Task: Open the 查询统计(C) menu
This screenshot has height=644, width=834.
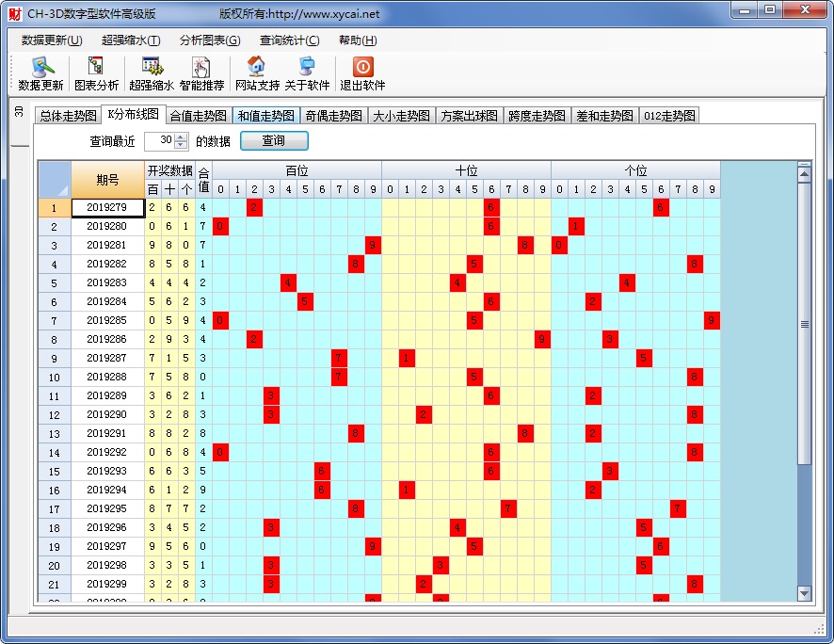Action: 289,40
